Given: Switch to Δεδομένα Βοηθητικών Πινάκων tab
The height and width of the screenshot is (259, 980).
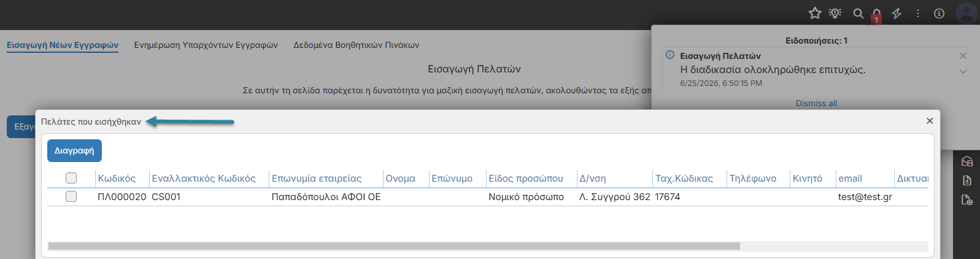Looking at the screenshot, I should pos(356,45).
